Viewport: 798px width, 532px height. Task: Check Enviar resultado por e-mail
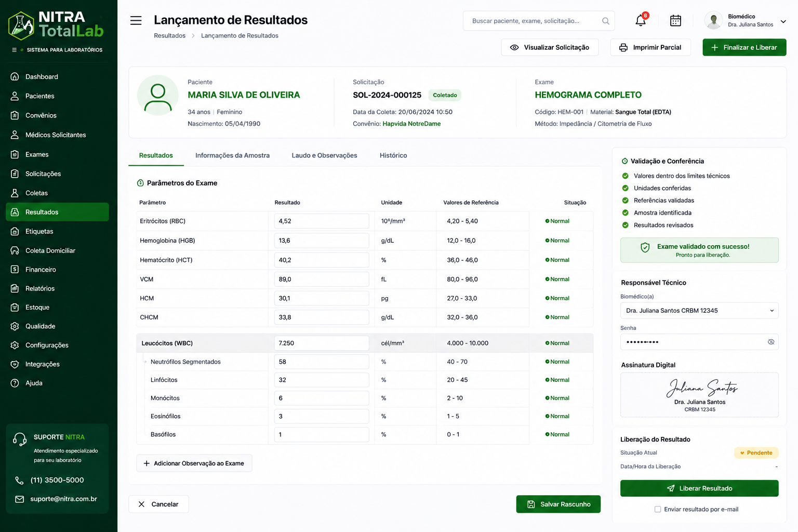click(x=658, y=509)
